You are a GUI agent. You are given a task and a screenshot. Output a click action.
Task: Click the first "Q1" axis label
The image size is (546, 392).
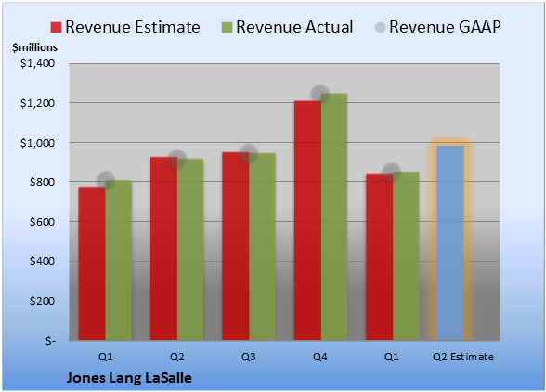click(x=106, y=357)
